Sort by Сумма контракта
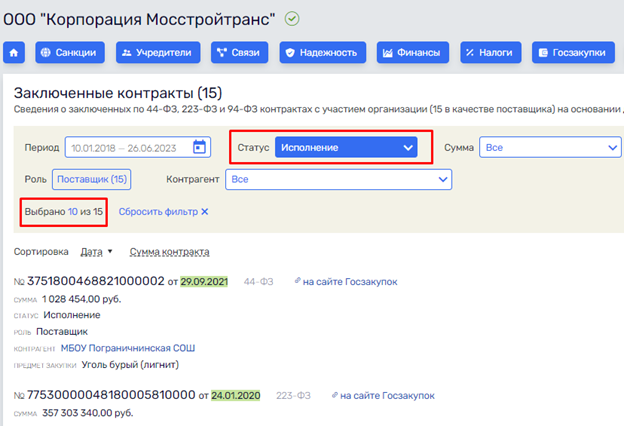 coord(170,252)
